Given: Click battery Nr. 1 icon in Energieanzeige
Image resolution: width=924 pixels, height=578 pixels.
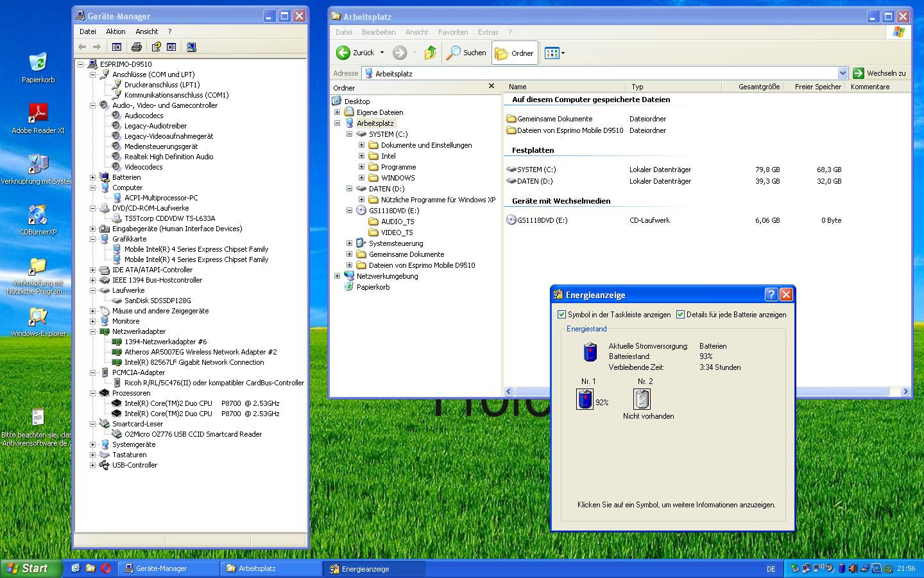Looking at the screenshot, I should point(585,399).
